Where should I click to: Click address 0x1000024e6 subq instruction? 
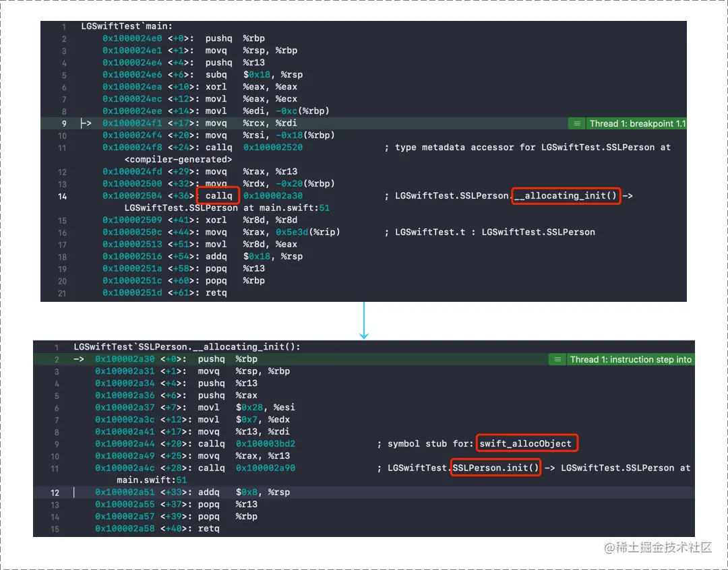coord(132,74)
